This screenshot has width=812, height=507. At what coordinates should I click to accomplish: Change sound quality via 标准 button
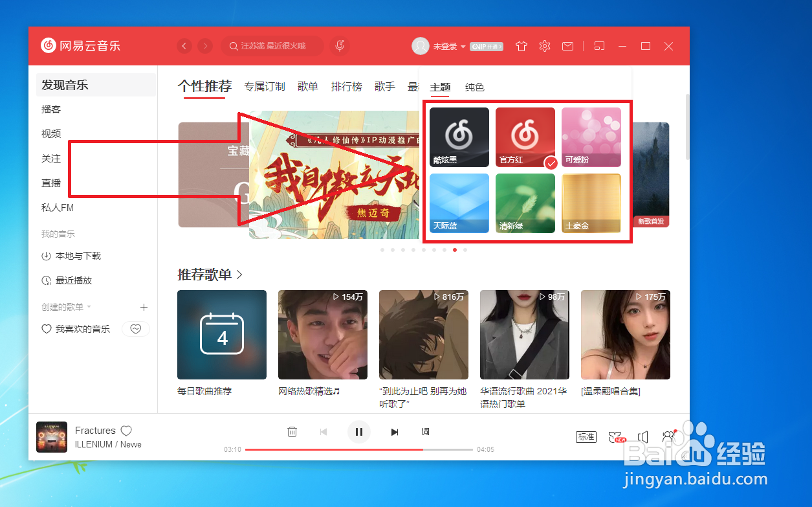586,437
